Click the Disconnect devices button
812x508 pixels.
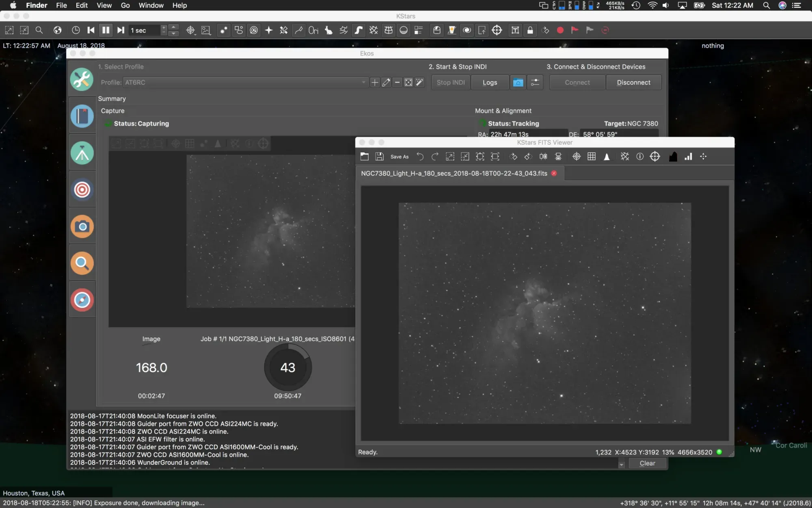pos(633,82)
